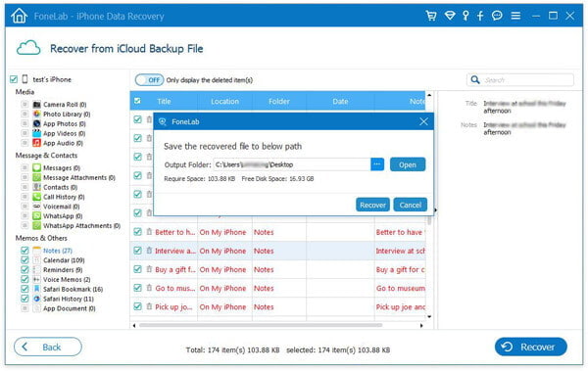The width and height of the screenshot is (588, 371).
Task: Click Recover in the FoneLab dialog
Action: tap(372, 205)
